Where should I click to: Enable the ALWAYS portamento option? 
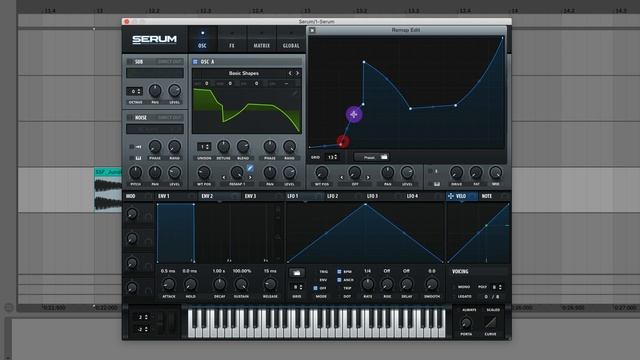469,310
